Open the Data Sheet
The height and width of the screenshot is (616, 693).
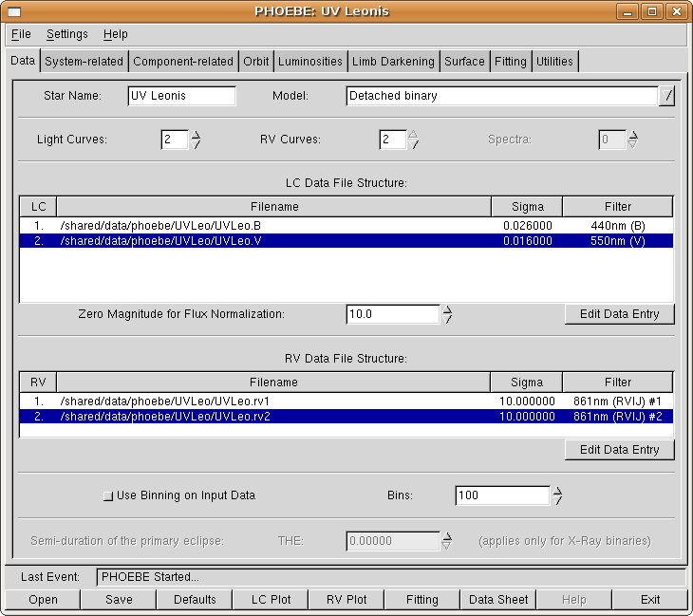[498, 600]
